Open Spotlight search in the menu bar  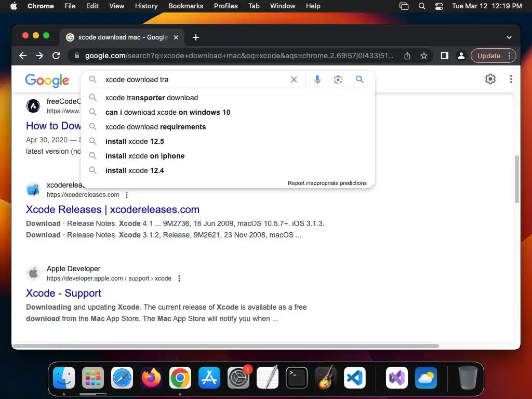click(422, 6)
